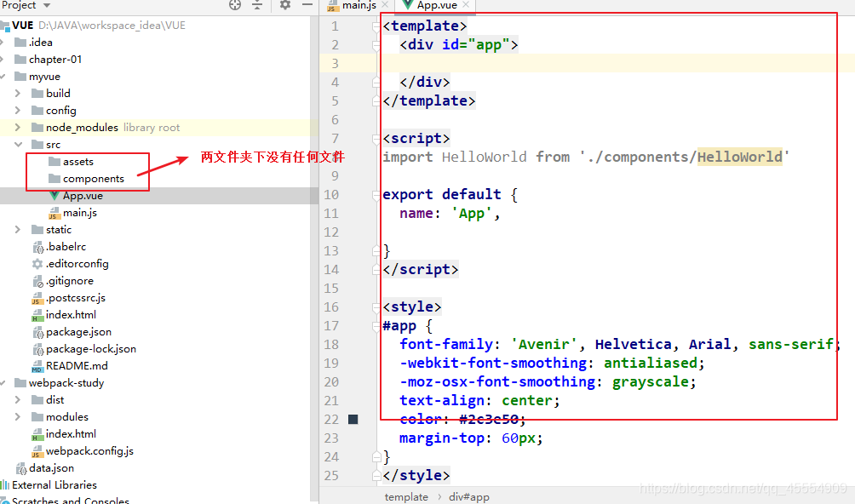
Task: Close the App.vue tab
Action: coord(466,5)
